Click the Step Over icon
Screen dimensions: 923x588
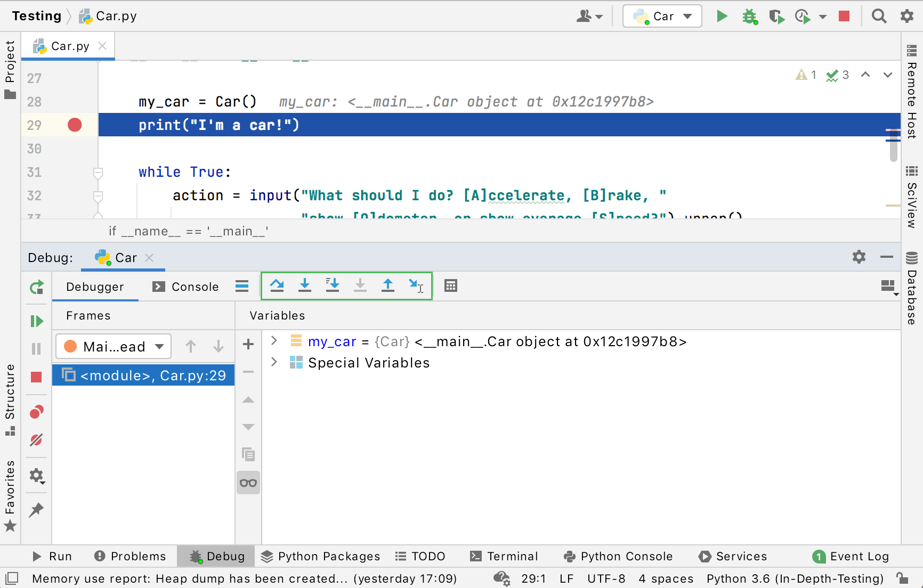[x=277, y=286]
